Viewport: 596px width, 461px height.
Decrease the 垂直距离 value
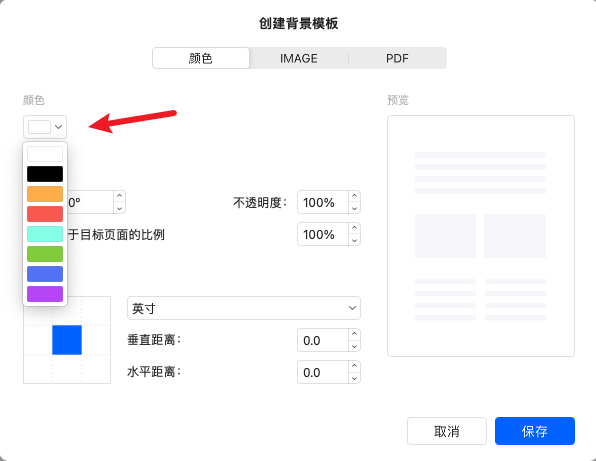tap(354, 346)
